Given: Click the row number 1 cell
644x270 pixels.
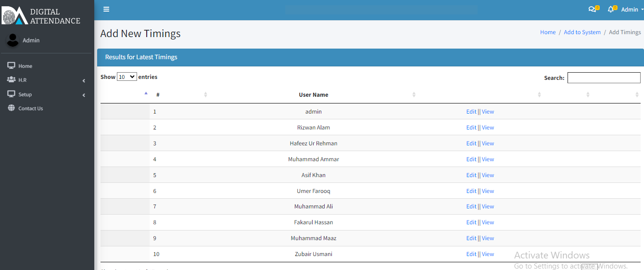Looking at the screenshot, I should coord(155,112).
